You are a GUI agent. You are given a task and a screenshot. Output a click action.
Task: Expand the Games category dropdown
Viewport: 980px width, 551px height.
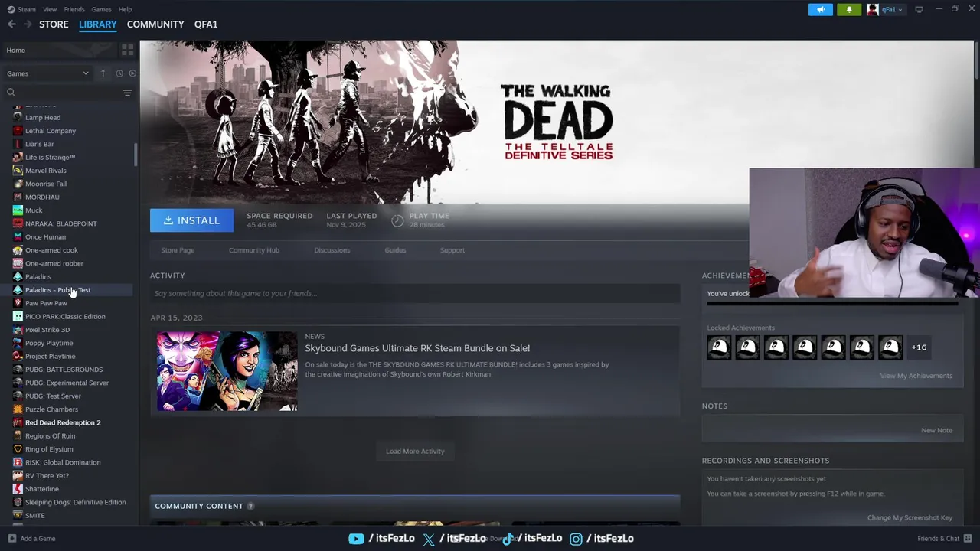tap(47, 73)
